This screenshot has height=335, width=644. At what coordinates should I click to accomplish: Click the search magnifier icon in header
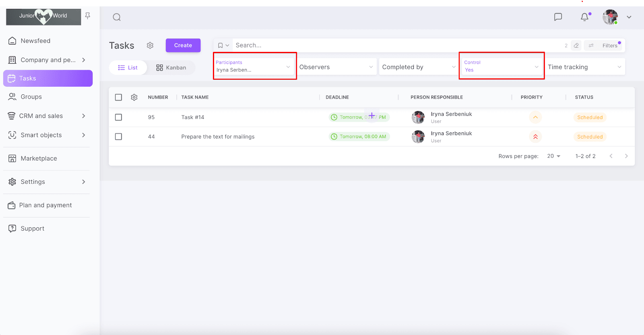117,17
